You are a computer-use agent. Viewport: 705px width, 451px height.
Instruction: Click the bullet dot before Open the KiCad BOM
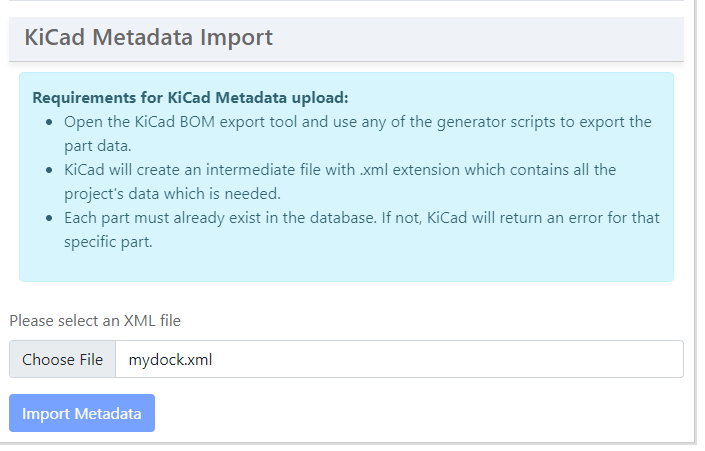coord(50,122)
